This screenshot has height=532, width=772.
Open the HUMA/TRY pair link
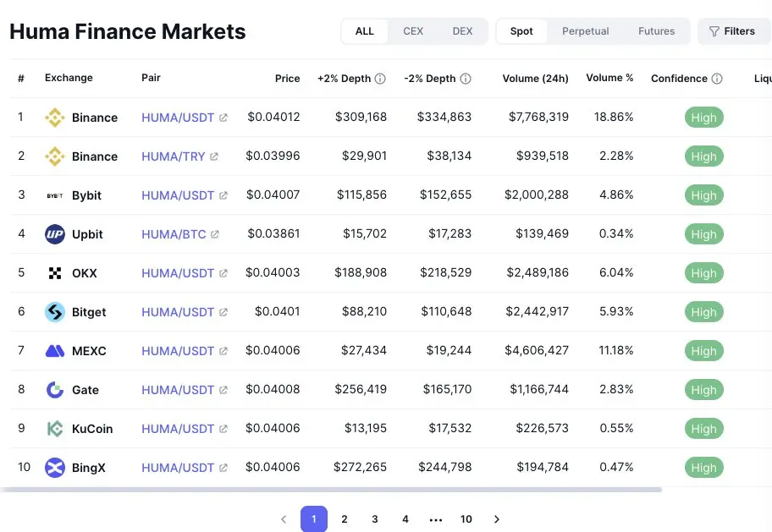173,156
